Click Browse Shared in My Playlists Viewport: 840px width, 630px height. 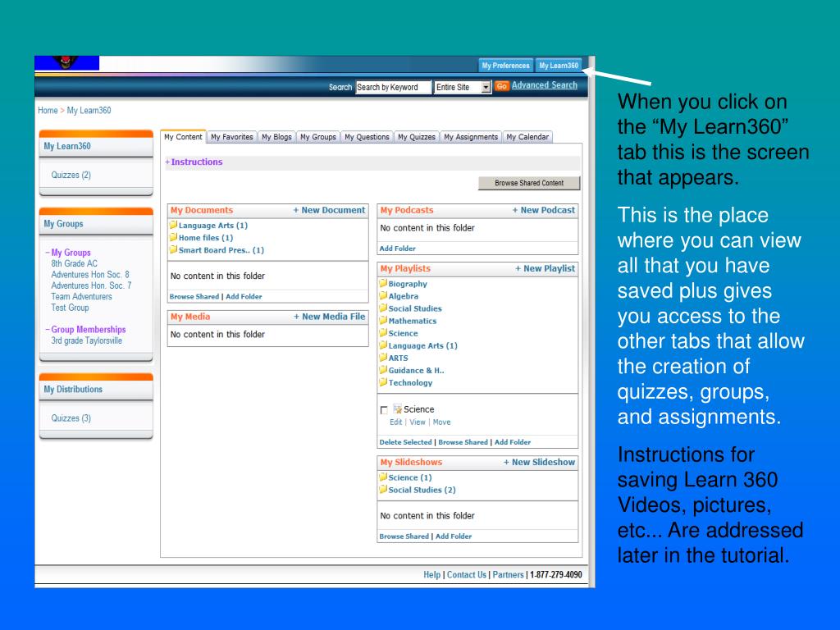tap(463, 442)
